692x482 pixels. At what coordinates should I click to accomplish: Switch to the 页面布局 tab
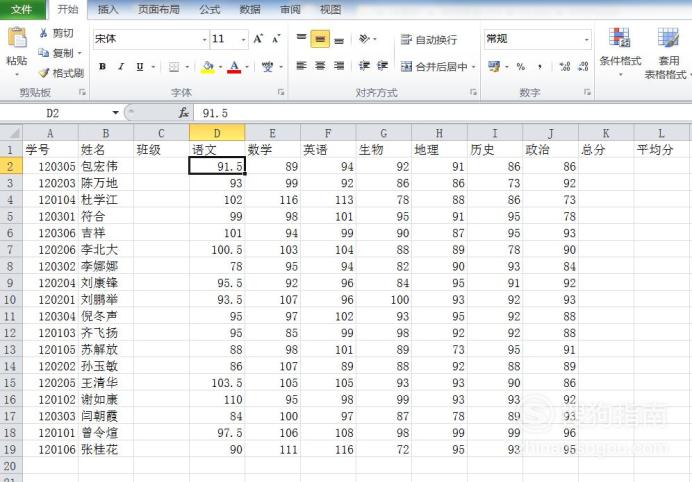158,9
